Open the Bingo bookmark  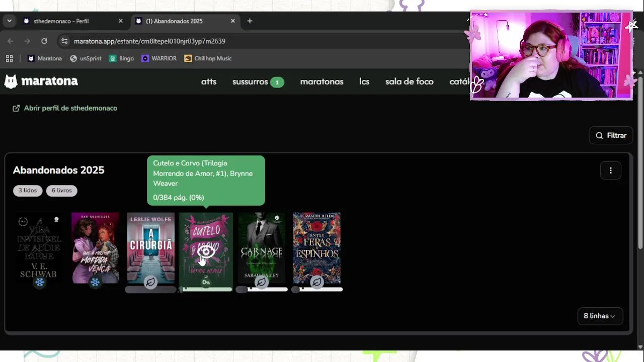122,58
